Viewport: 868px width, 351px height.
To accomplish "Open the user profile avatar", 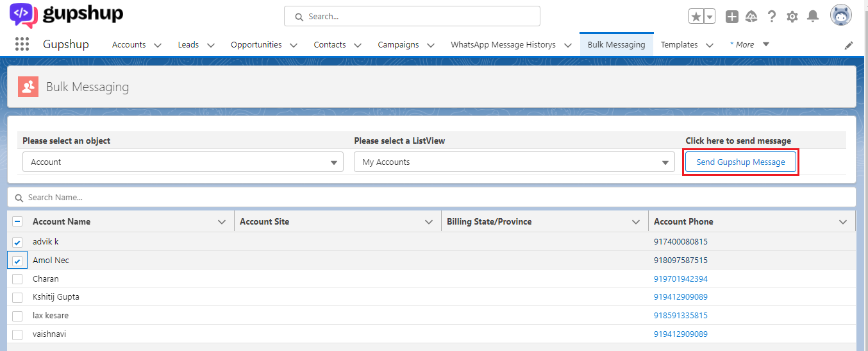I will click(x=841, y=15).
